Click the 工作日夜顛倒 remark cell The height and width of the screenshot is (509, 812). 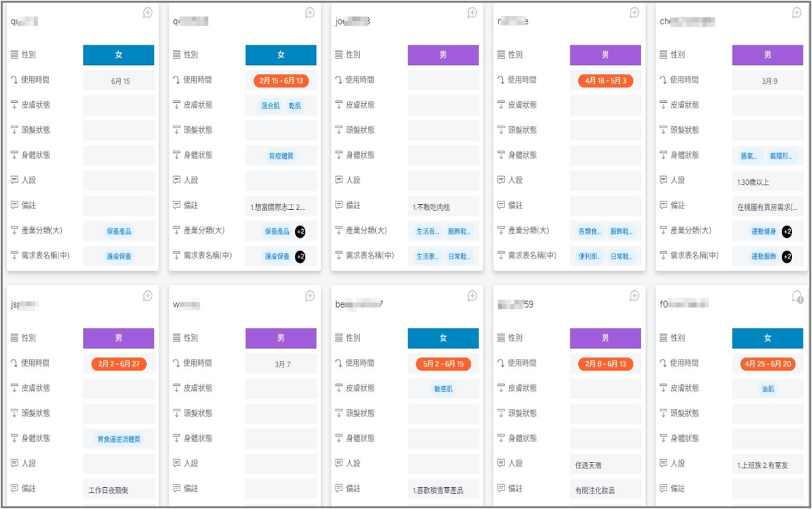click(x=119, y=490)
